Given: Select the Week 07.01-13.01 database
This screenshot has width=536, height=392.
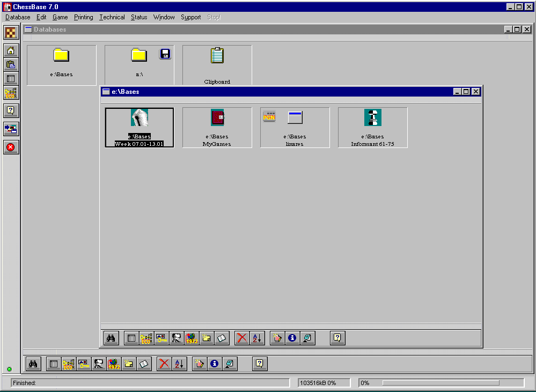Looking at the screenshot, I should click(x=139, y=128).
